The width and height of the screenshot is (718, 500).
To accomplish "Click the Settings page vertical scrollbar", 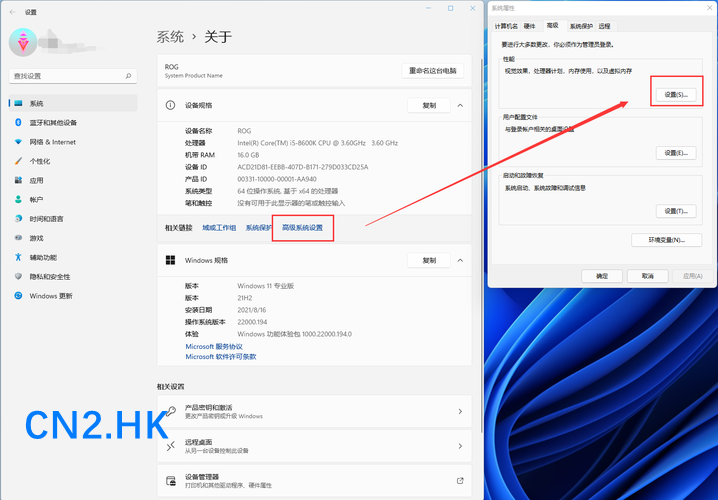I will pos(481,245).
